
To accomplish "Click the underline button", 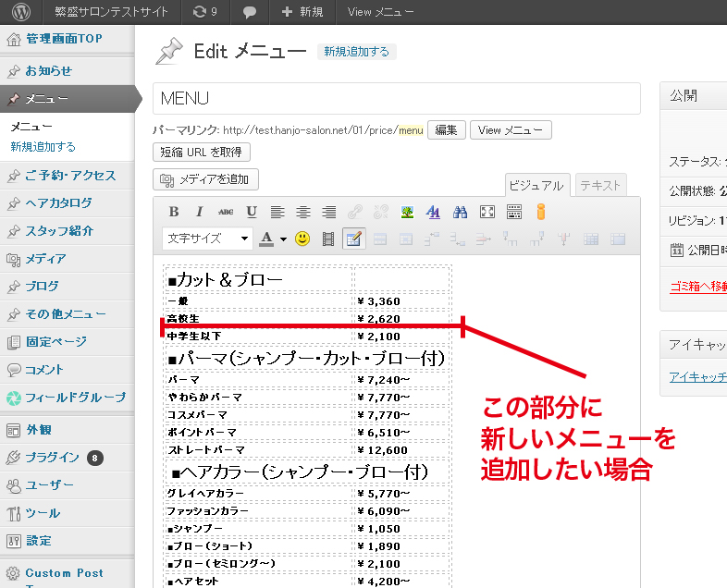I will (x=251, y=212).
